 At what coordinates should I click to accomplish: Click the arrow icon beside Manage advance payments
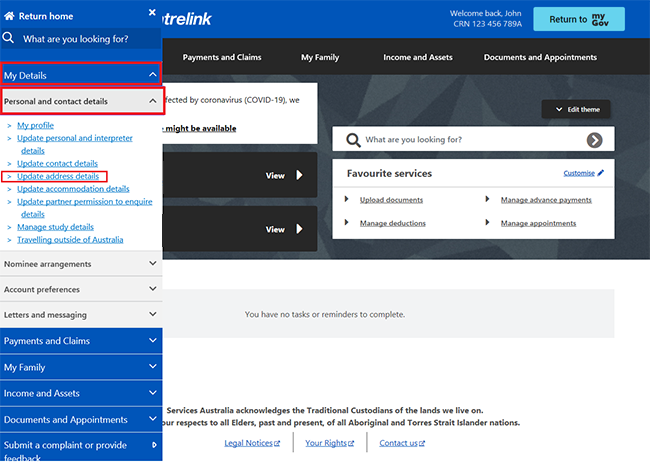click(x=488, y=199)
